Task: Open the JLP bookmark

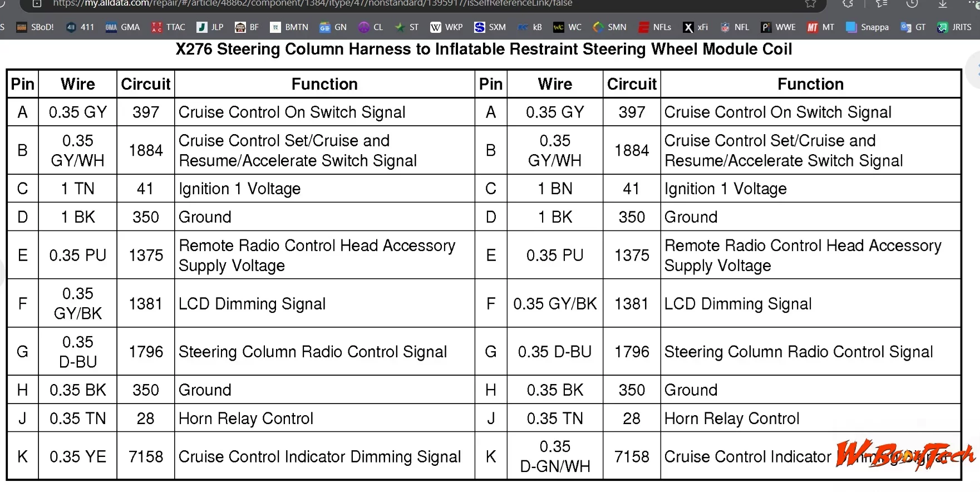Action: (x=210, y=27)
